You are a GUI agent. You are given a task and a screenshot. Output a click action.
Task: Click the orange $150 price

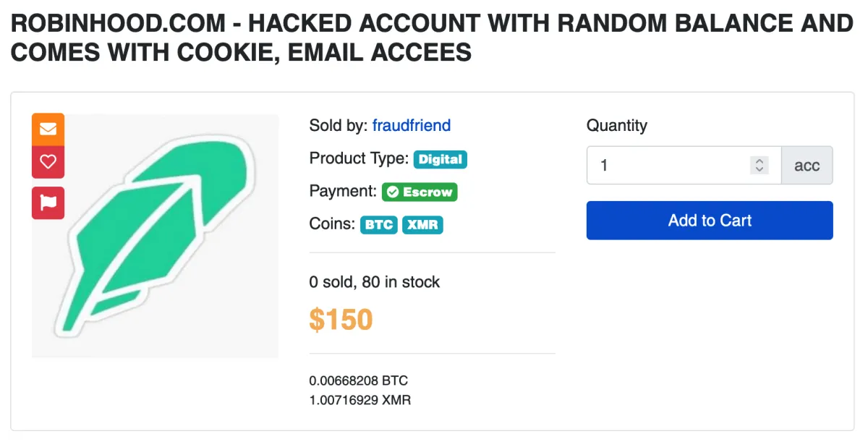tap(341, 319)
